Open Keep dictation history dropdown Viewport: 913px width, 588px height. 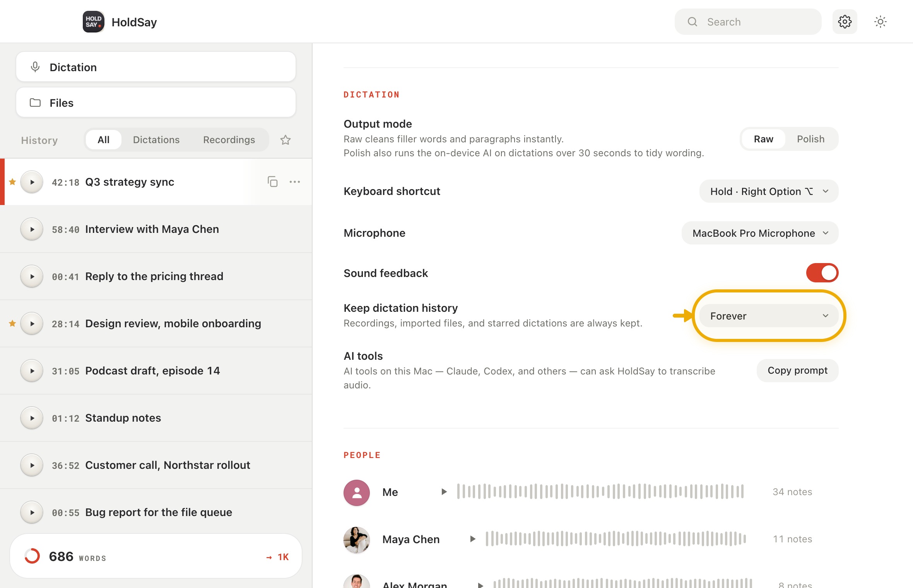click(769, 316)
